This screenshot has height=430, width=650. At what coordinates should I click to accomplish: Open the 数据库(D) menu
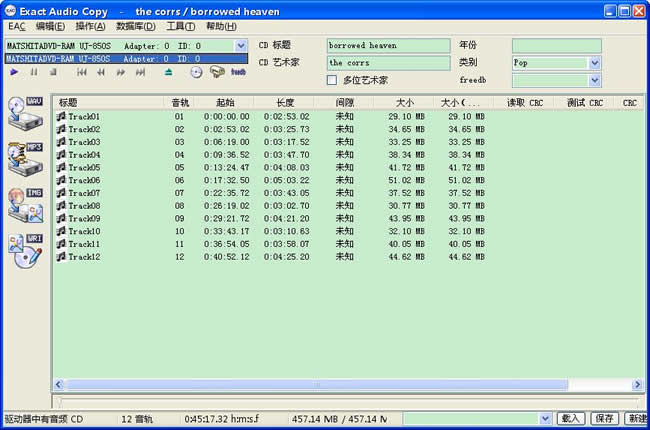point(136,27)
